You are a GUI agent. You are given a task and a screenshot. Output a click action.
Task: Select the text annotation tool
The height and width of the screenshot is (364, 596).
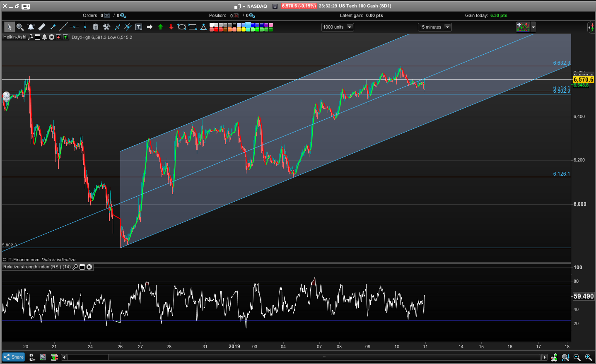click(x=139, y=27)
